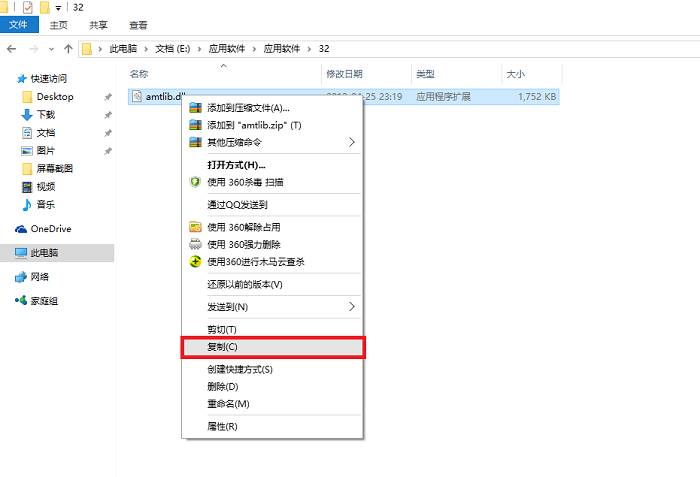Sort by the 大小 column header

click(x=532, y=74)
